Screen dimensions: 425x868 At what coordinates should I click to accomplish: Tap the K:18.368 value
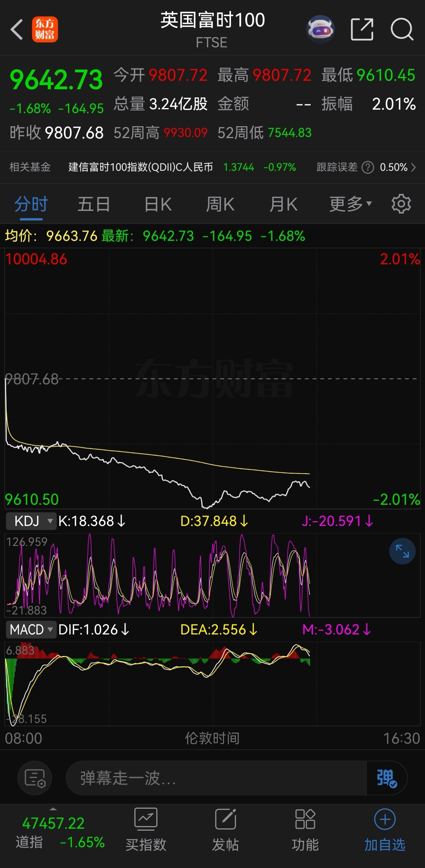[92, 521]
